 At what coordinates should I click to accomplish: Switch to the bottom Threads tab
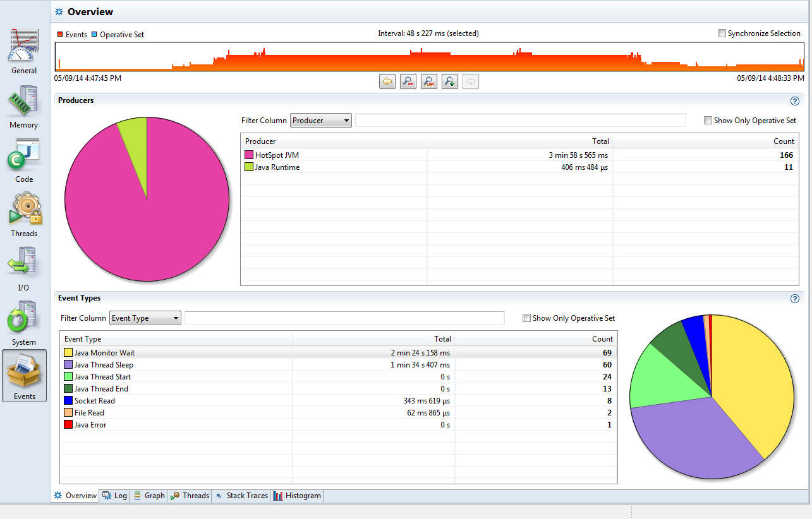190,496
